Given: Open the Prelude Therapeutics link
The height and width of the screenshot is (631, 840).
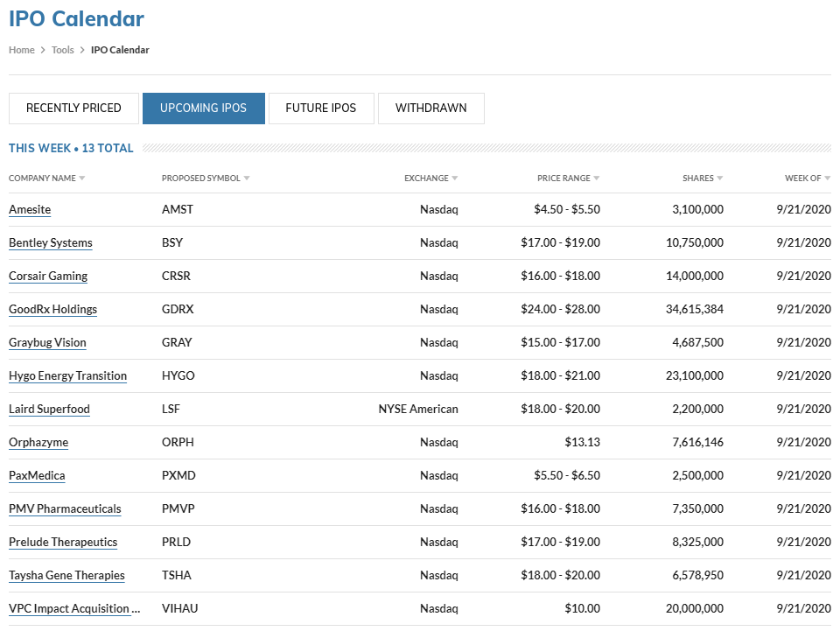Looking at the screenshot, I should click(63, 542).
